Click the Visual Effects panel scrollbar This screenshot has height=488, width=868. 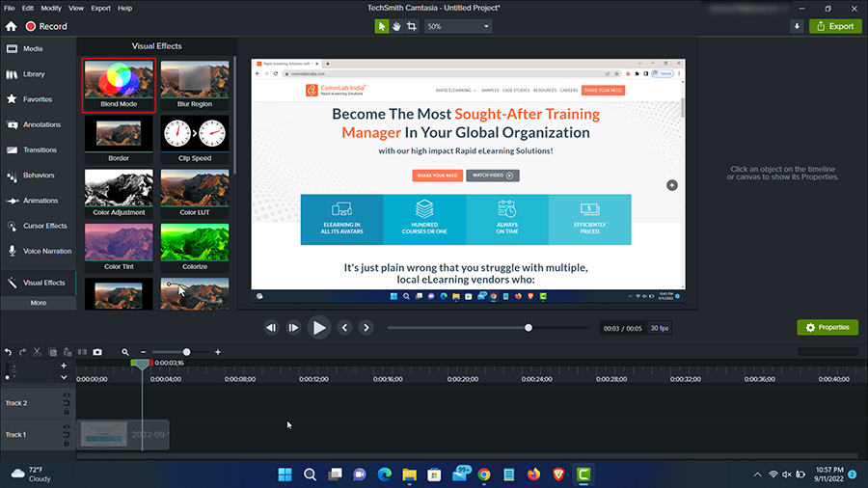tap(234, 115)
